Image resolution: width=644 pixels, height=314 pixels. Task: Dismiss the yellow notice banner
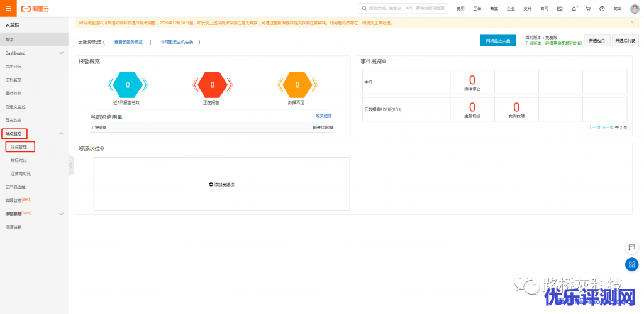pyautogui.click(x=632, y=23)
